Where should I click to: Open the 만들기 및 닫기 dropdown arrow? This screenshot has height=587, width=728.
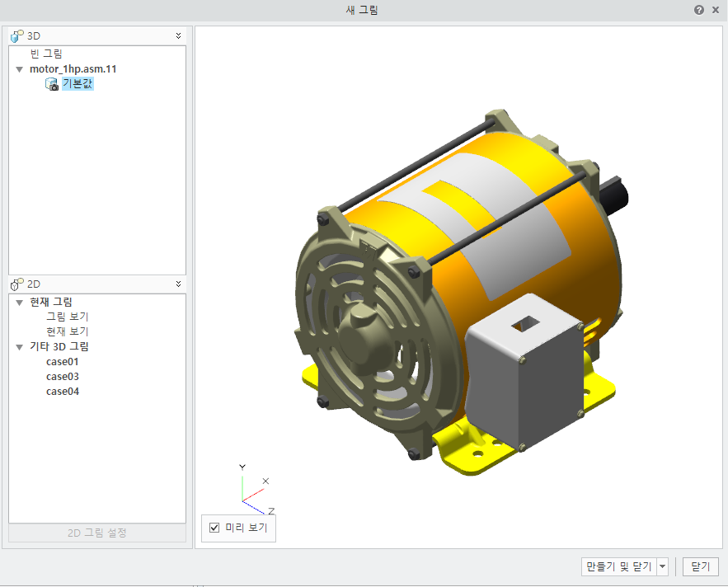coord(663,566)
